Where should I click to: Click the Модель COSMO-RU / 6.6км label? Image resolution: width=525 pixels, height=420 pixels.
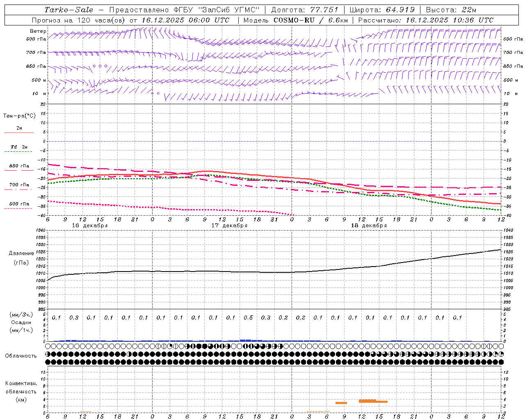295,20
